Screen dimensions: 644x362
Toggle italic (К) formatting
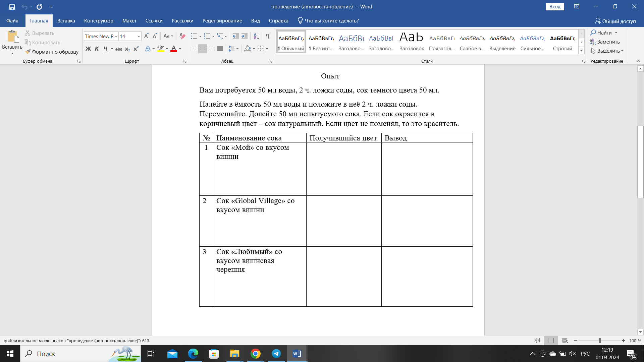click(97, 49)
